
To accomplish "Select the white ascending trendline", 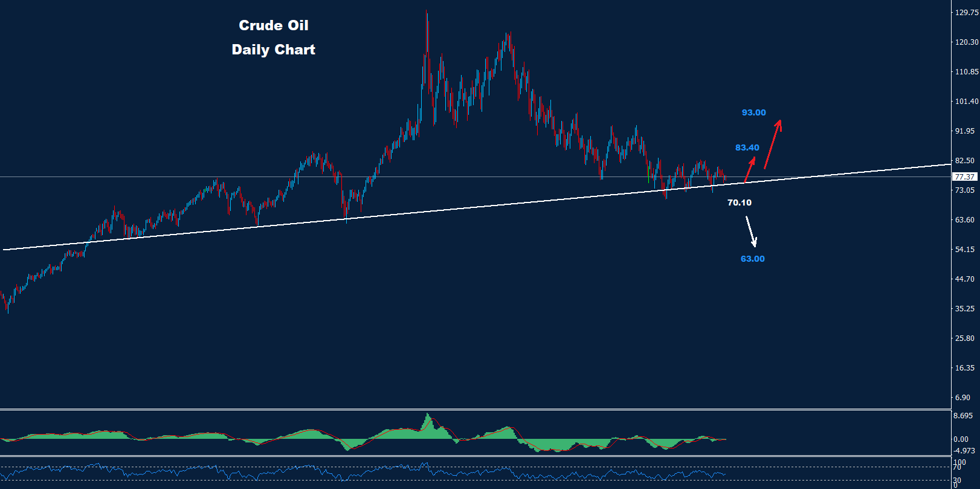I will pos(423,212).
